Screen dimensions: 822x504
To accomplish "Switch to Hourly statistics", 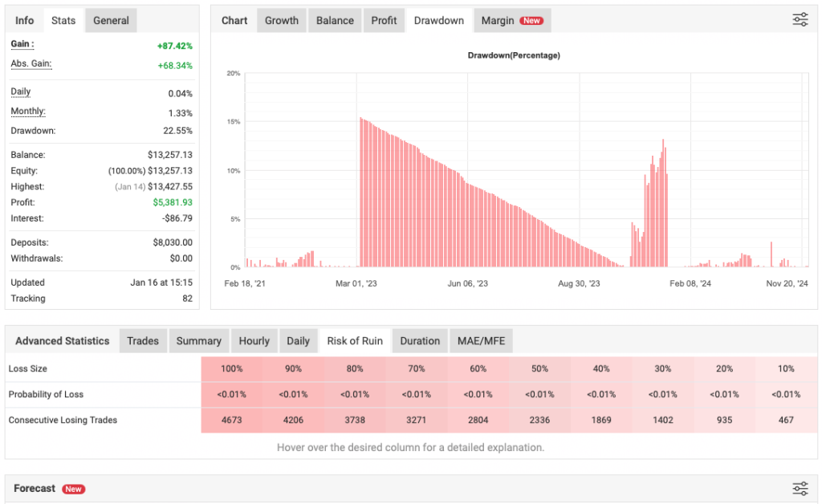I will [254, 340].
